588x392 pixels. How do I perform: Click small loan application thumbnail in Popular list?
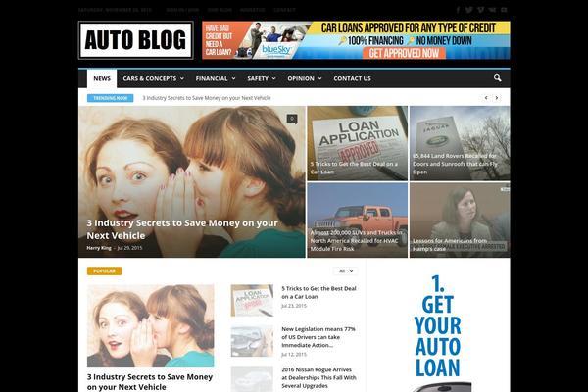pos(252,300)
